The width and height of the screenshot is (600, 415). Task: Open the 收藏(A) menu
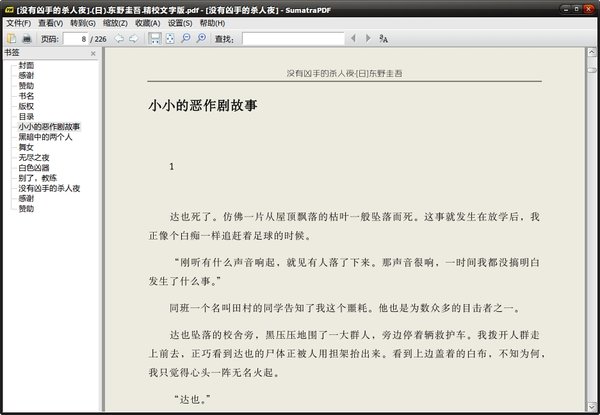148,23
